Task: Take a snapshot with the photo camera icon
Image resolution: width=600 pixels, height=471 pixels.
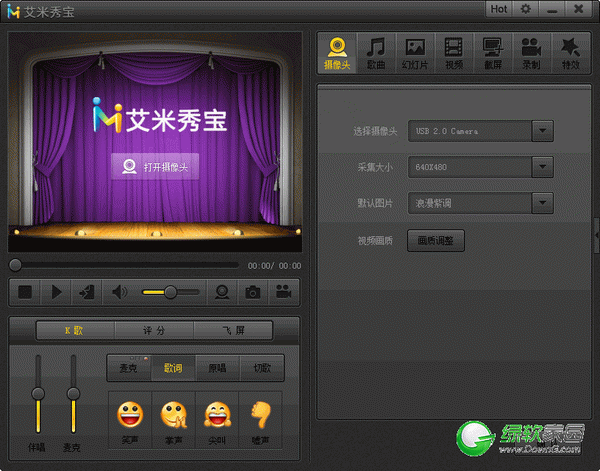Action: tap(253, 292)
